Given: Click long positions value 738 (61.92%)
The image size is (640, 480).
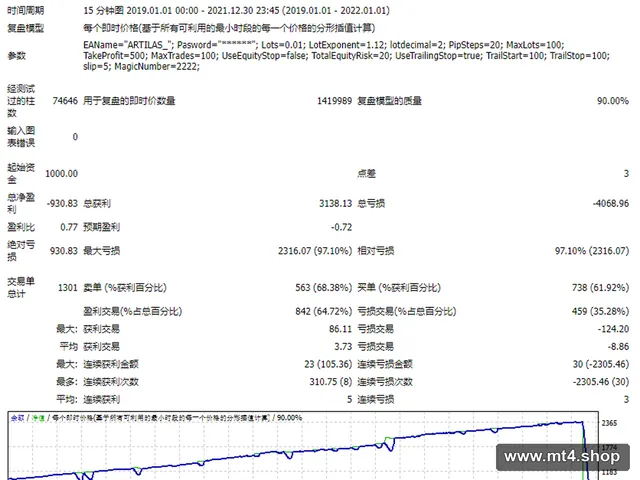Looking at the screenshot, I should point(600,288).
